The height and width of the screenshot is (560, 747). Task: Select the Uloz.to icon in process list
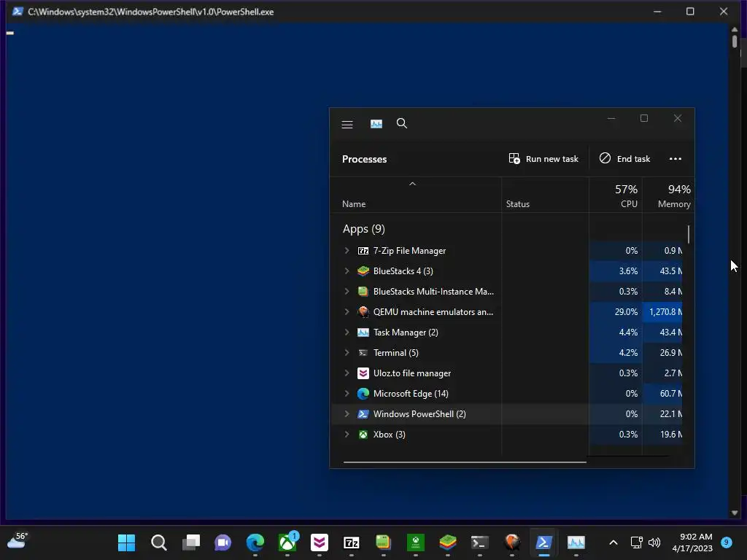(363, 373)
